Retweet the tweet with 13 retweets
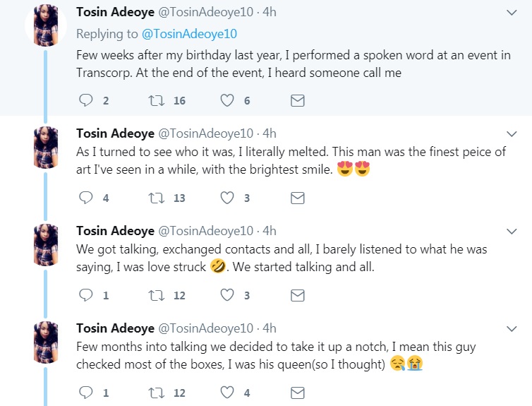This screenshot has width=532, height=406. pos(157,198)
